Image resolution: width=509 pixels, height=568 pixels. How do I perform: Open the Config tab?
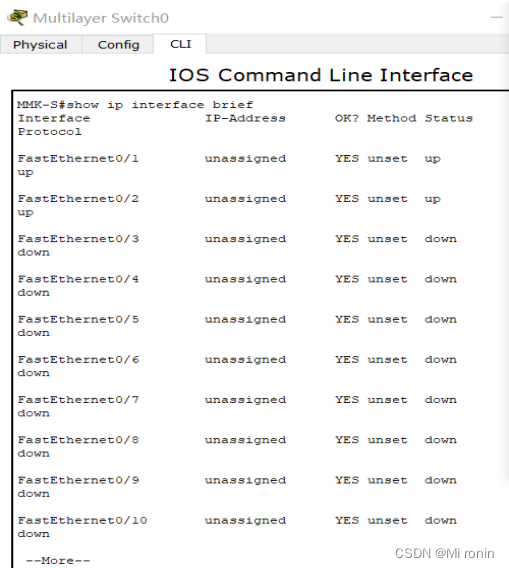(x=118, y=45)
